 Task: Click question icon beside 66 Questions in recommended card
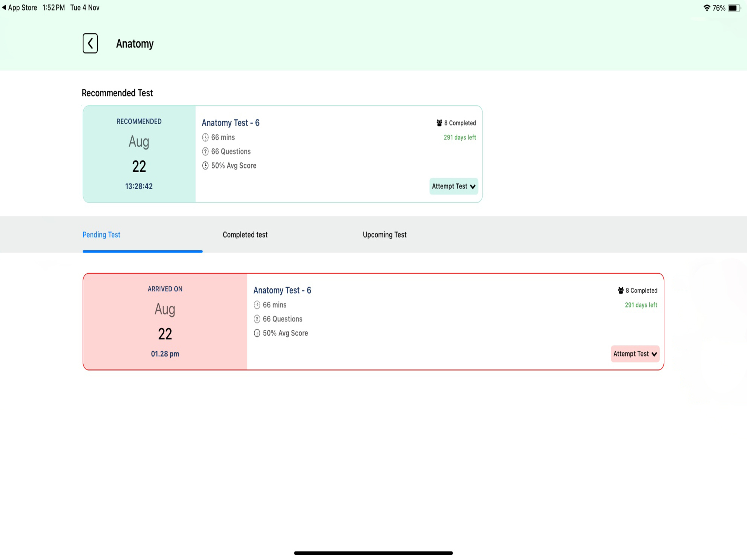tap(205, 152)
